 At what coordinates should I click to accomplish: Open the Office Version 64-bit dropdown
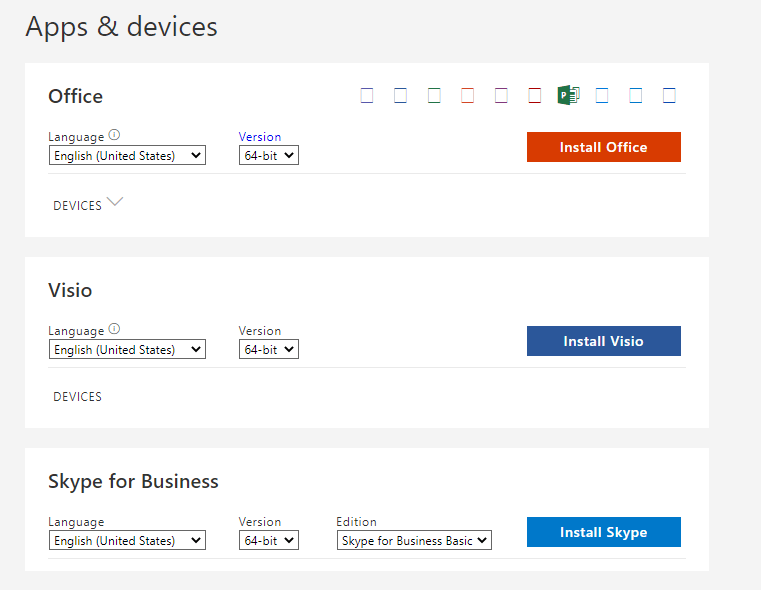(268, 155)
